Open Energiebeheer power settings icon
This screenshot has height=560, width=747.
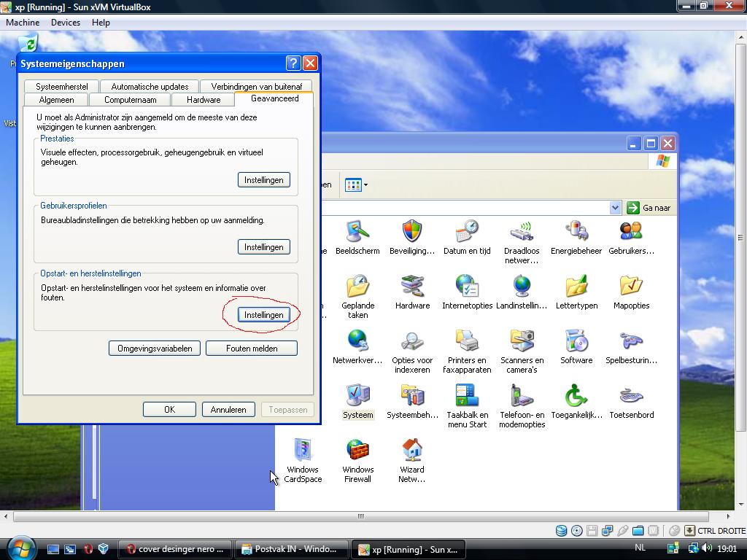[x=576, y=233]
